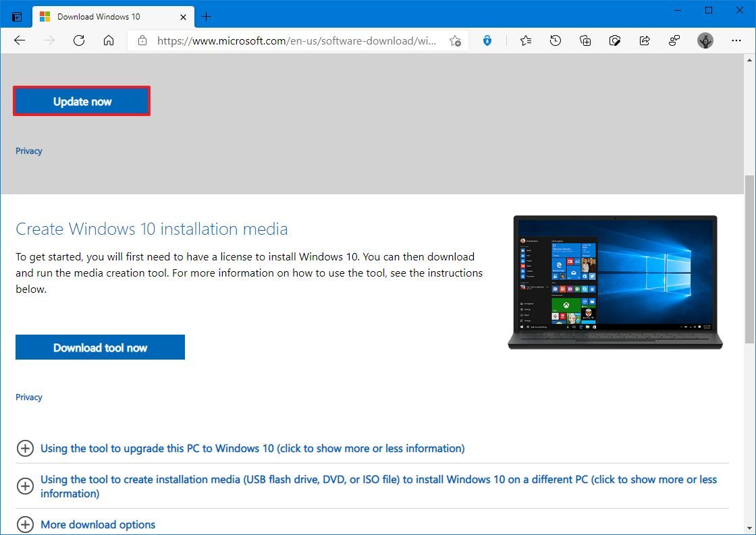The image size is (756, 535).
Task: Reload the current page
Action: coord(78,40)
